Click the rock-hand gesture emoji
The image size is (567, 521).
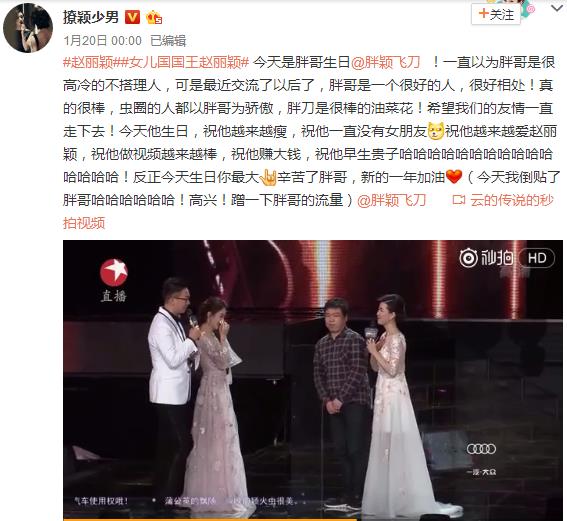click(268, 177)
